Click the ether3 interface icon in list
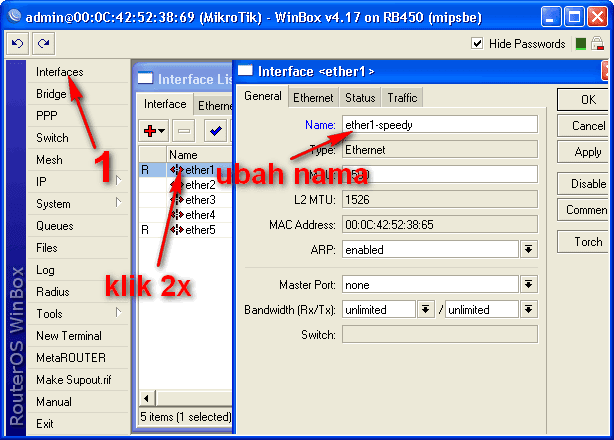Screen dimensions: 614x440 (x=177, y=200)
